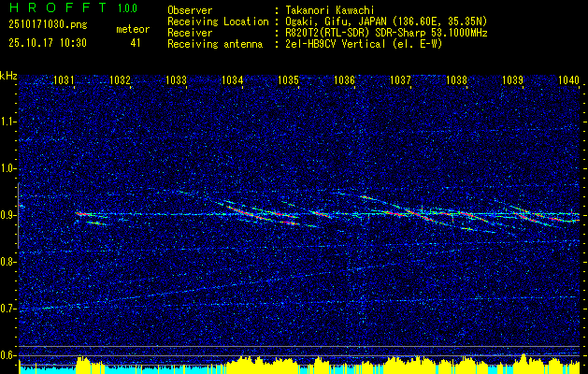This screenshot has height=374, width=588.
Task: Click the 1034 time axis marker
Action: pos(232,79)
